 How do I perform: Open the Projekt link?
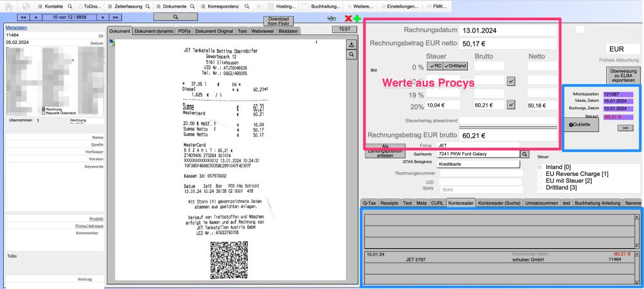[96, 219]
